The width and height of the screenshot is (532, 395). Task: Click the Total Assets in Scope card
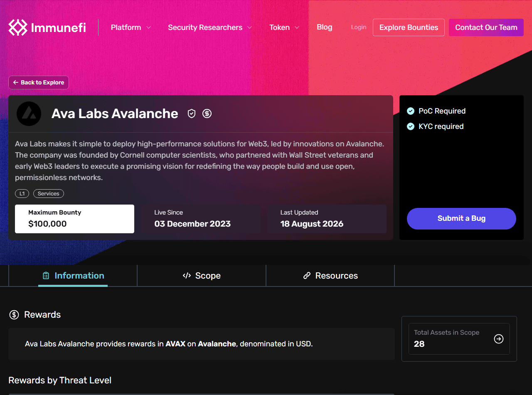459,339
